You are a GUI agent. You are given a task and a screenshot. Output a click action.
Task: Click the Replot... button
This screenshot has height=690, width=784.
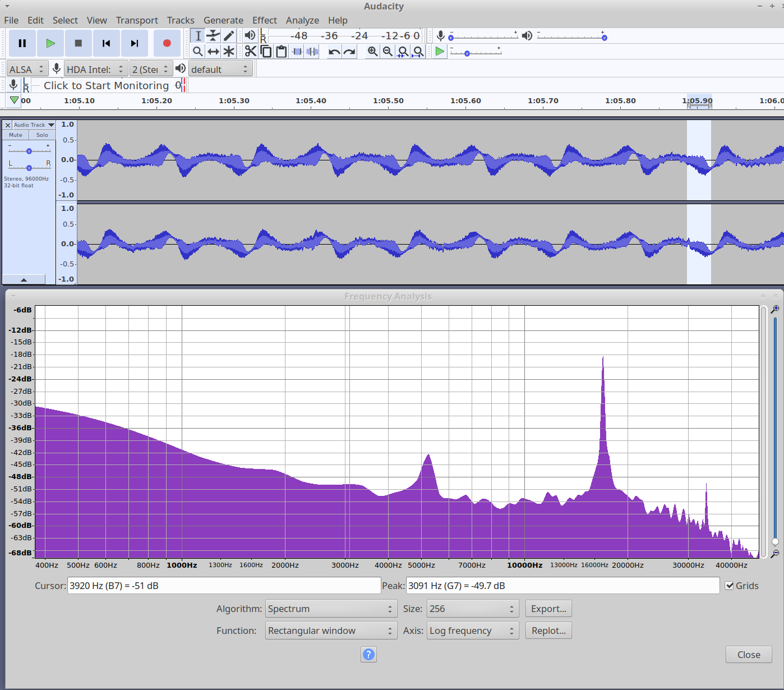coord(548,631)
